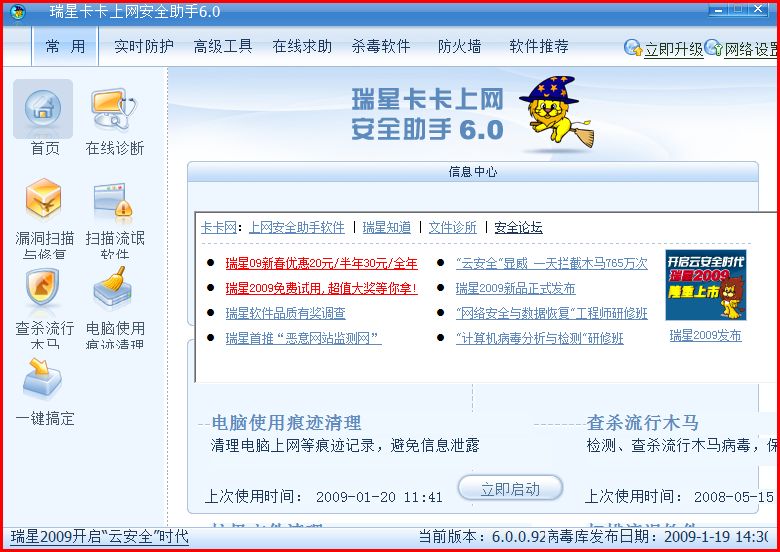Click the 立即升级 link
Image resolution: width=780 pixels, height=552 pixels.
tap(674, 49)
